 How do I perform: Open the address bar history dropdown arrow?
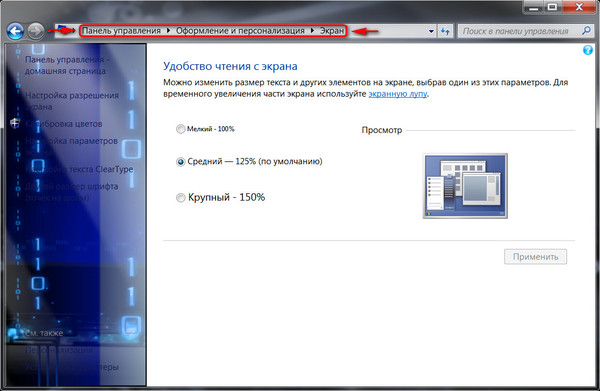[x=431, y=31]
